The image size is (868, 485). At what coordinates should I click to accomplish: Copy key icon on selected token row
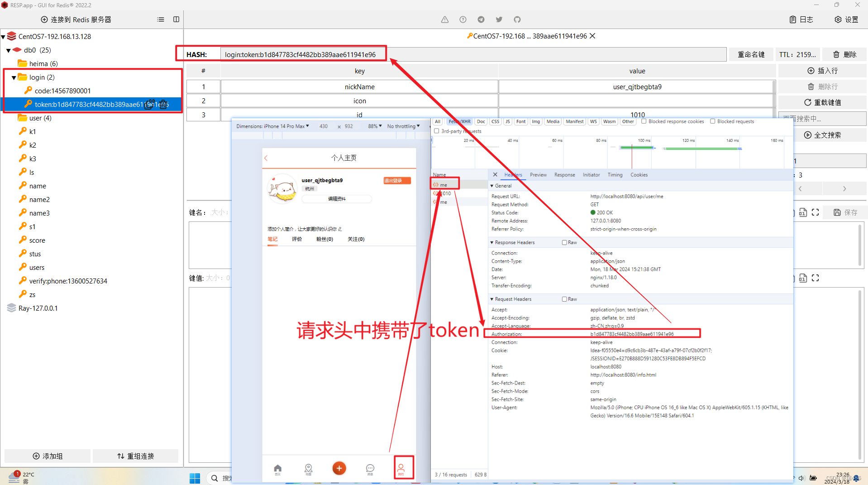pos(149,105)
